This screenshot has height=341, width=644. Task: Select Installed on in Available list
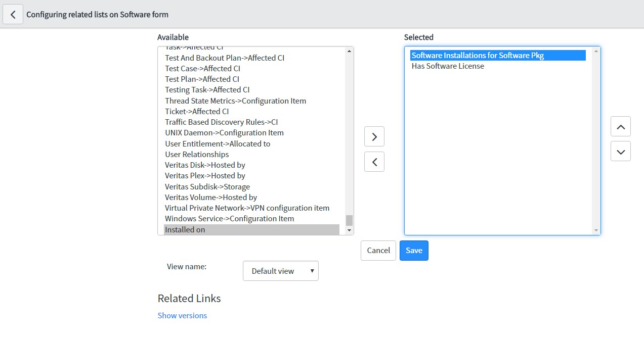pyautogui.click(x=185, y=229)
